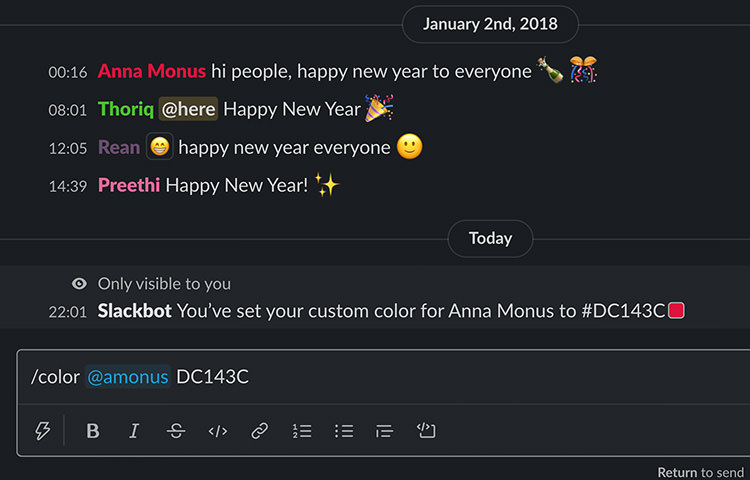Viewport: 750px width, 480px height.
Task: Click the @amonus mention in composer
Action: tap(128, 377)
